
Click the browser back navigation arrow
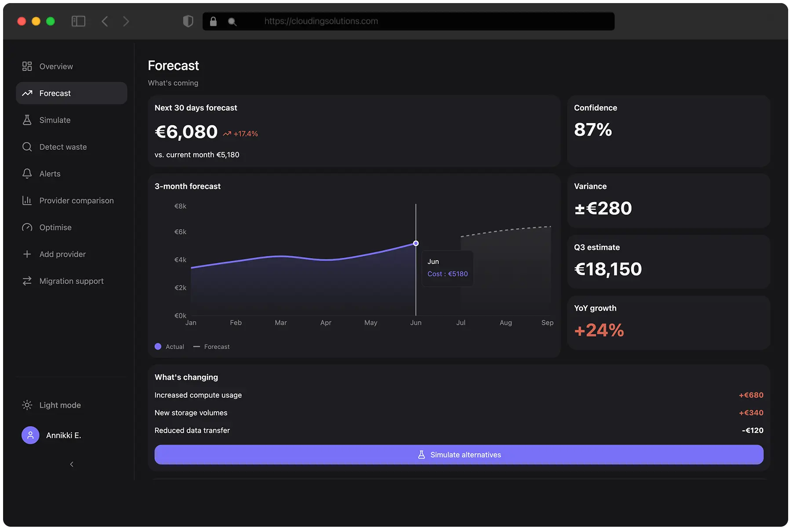click(x=105, y=21)
